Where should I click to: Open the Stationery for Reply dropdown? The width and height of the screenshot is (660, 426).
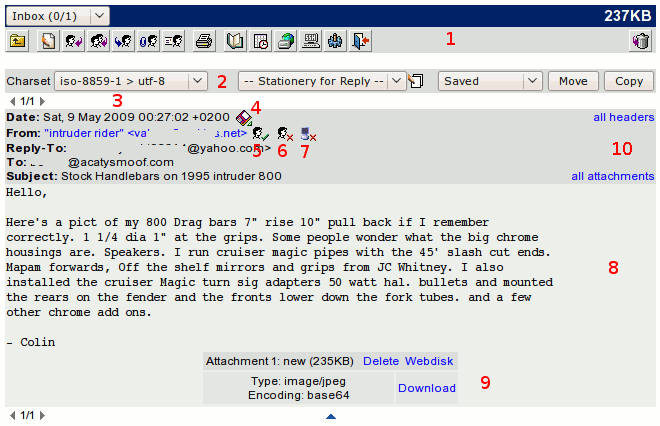(x=321, y=81)
